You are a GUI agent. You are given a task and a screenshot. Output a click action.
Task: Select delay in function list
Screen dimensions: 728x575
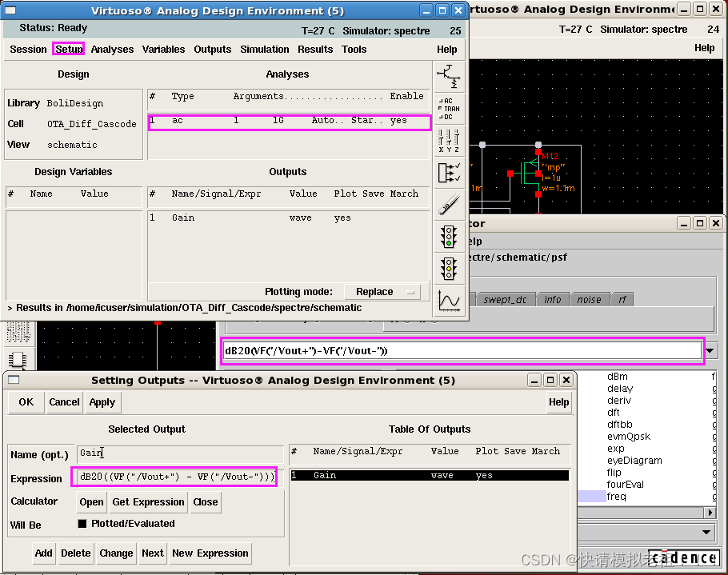(620, 389)
